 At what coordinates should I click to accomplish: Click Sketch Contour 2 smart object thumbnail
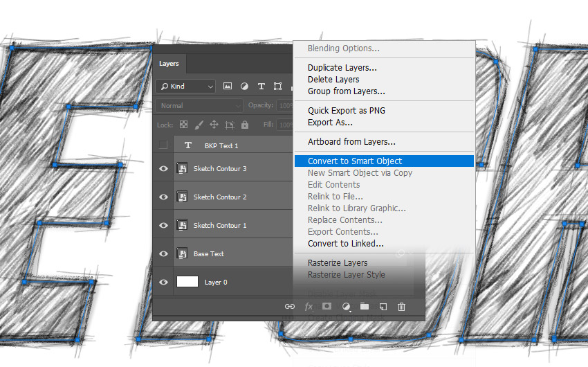pyautogui.click(x=182, y=197)
